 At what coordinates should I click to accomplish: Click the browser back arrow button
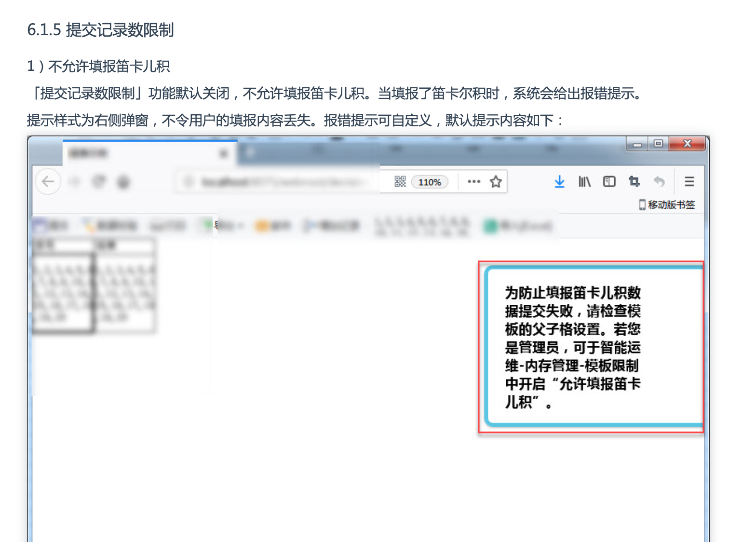point(48,182)
